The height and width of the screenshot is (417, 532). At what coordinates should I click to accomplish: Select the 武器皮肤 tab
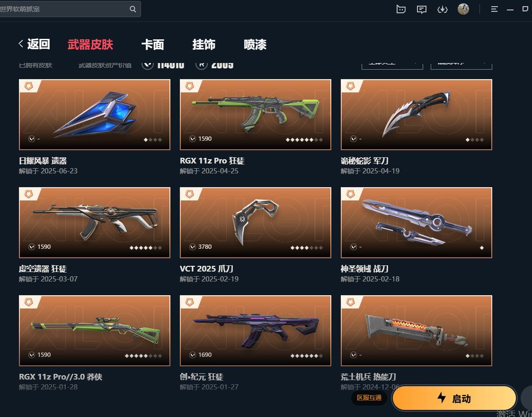(90, 45)
